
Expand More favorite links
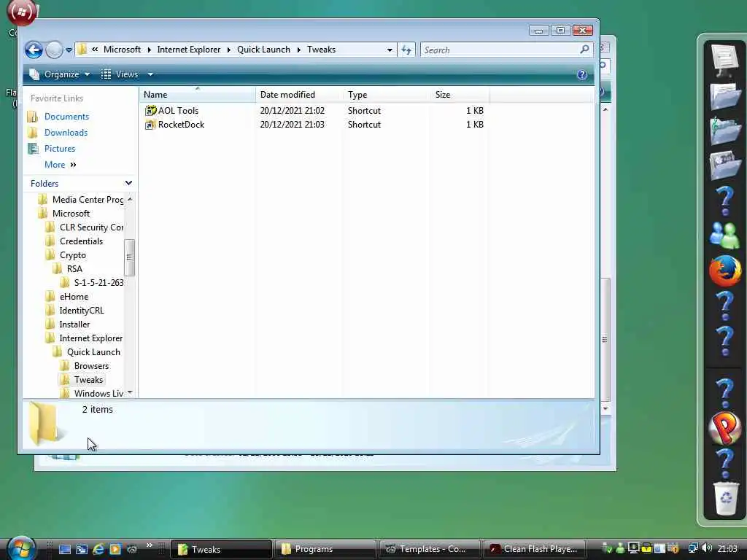[60, 165]
